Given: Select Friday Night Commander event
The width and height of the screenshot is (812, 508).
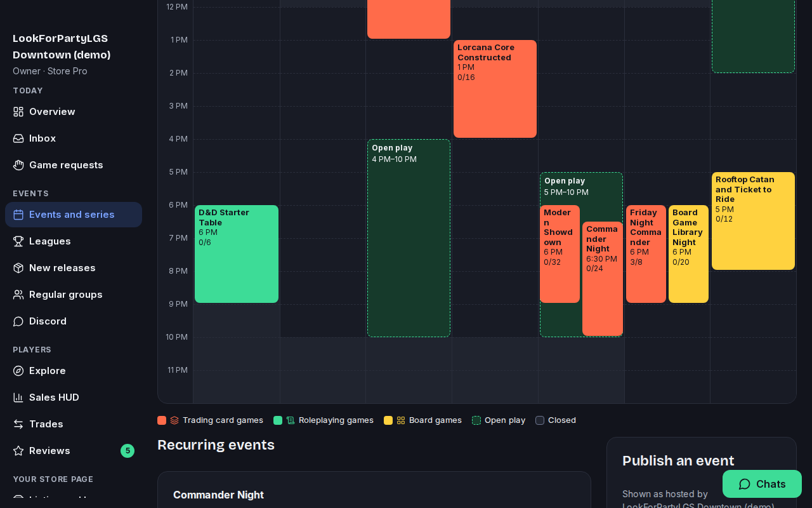Looking at the screenshot, I should tap(646, 254).
